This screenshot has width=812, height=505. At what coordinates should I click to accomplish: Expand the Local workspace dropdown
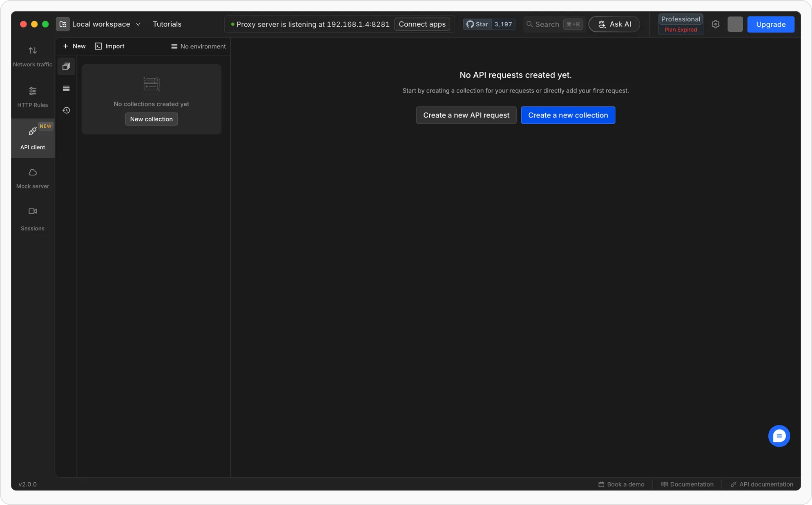point(101,24)
